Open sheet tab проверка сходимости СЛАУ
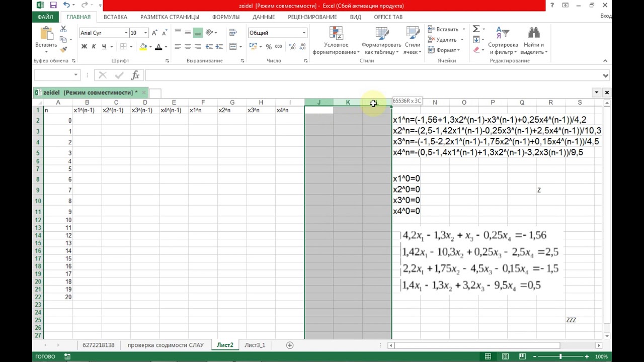The image size is (644, 362). [x=166, y=345]
